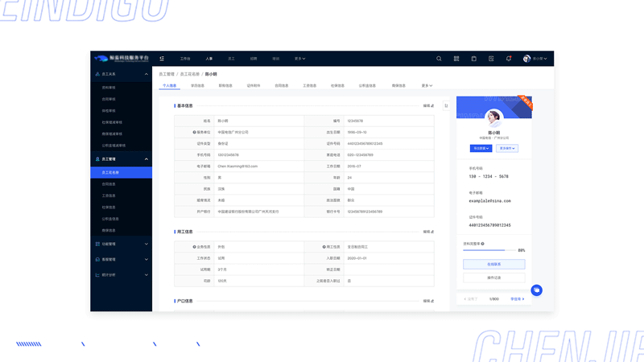Screen dimensions: 644x362
Task: Go to next employee 李佳琦 link
Action: [x=517, y=298]
